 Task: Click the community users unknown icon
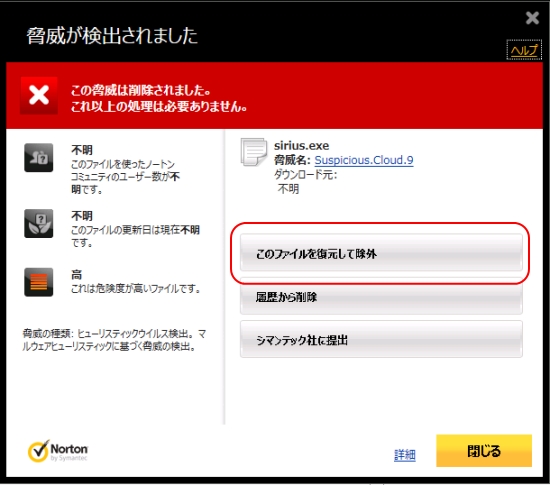click(39, 157)
